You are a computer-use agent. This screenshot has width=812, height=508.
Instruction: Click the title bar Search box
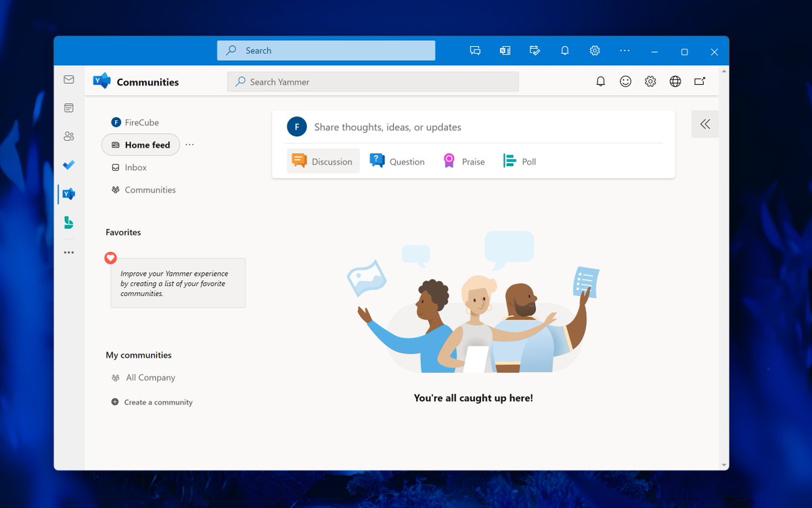(326, 51)
